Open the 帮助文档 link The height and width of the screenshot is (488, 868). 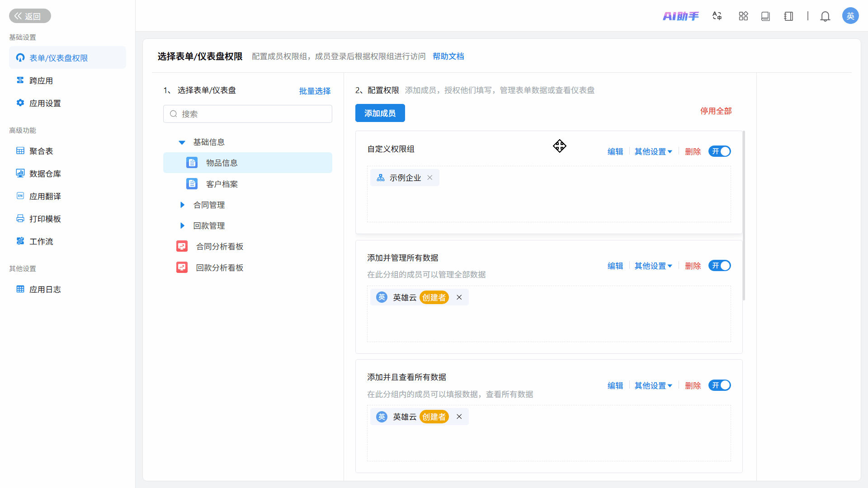pyautogui.click(x=448, y=56)
